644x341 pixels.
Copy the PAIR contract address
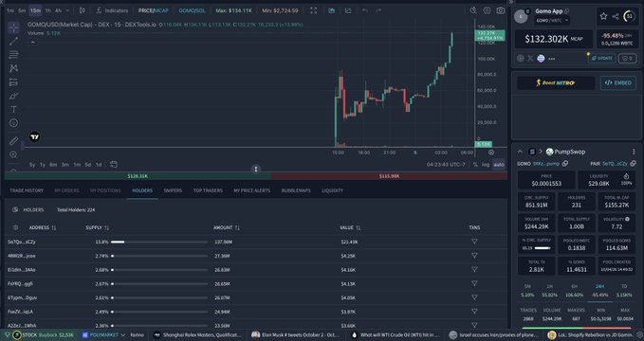[633, 163]
